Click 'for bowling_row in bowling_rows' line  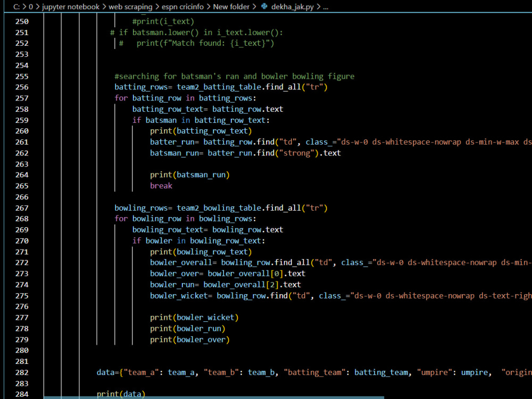tap(185, 219)
